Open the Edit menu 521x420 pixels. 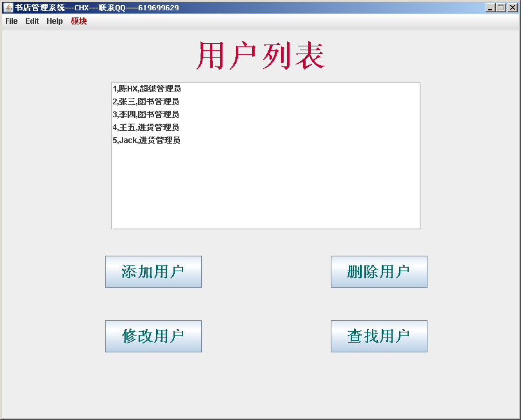[32, 21]
